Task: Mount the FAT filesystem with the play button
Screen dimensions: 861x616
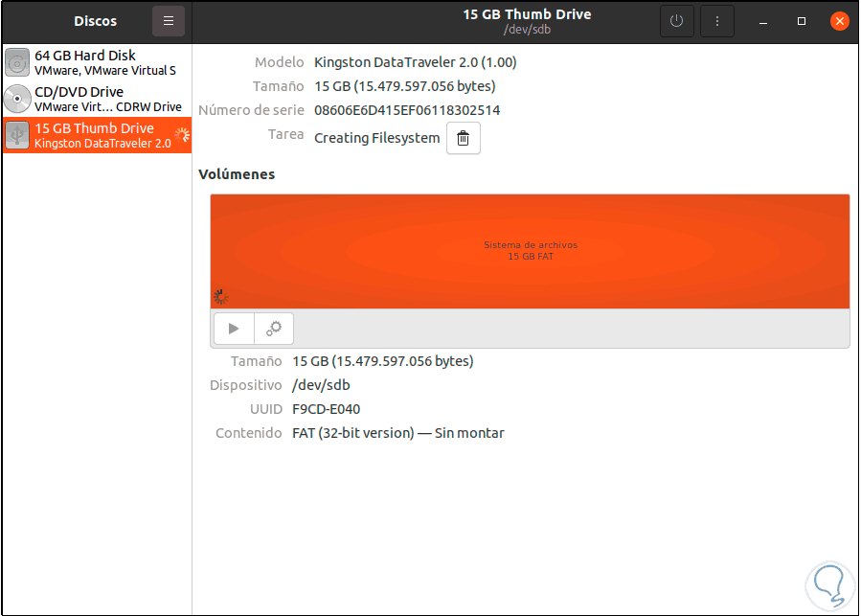Action: (233, 328)
